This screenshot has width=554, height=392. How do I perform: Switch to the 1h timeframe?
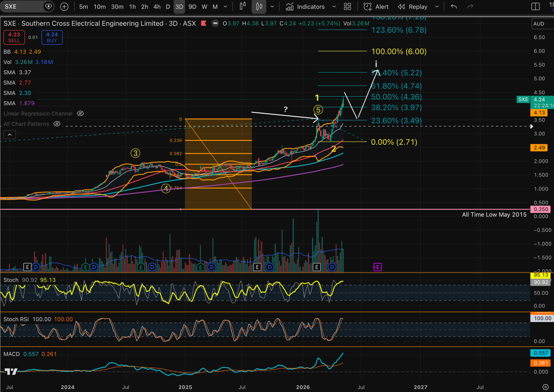[x=133, y=6]
